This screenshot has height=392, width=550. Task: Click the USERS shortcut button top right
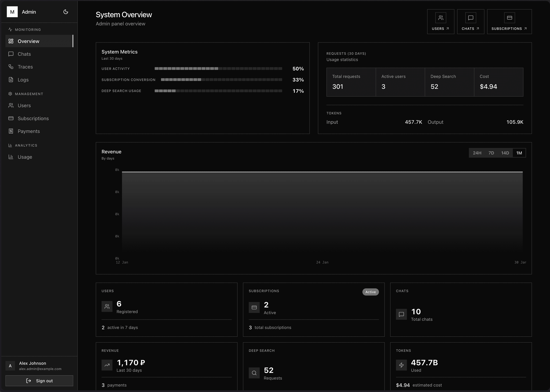pyautogui.click(x=441, y=22)
